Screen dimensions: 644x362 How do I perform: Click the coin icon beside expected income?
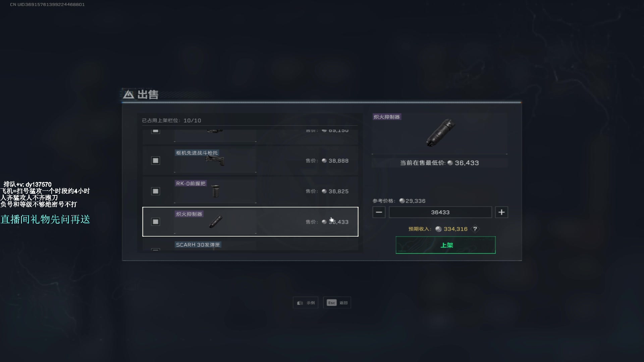point(438,229)
